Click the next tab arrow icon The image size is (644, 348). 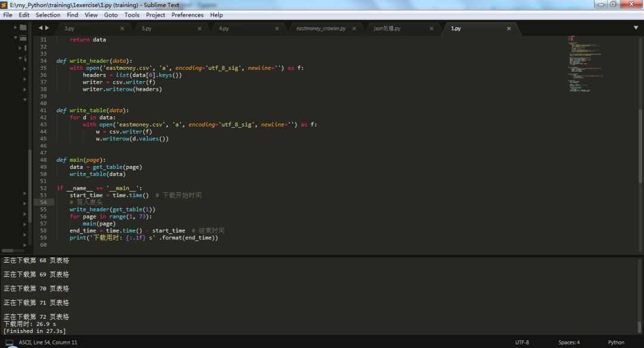[x=48, y=28]
